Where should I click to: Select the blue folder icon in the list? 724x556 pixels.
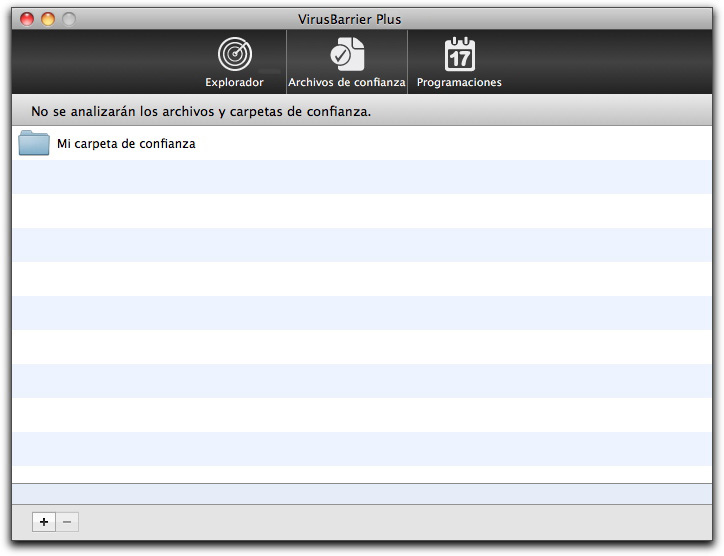coord(34,143)
